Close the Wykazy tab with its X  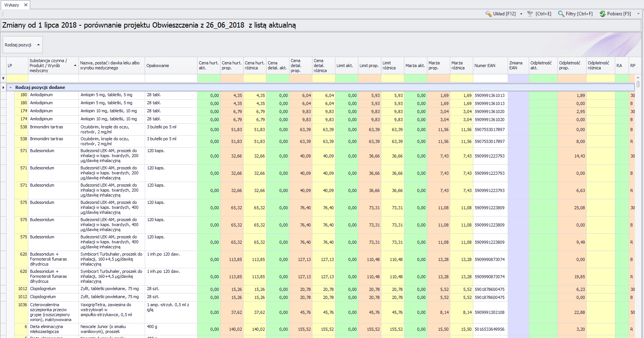pyautogui.click(x=26, y=5)
